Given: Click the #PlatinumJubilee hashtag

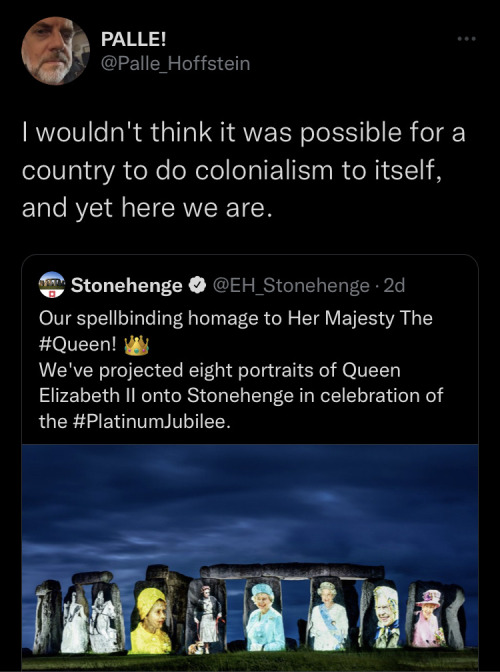Looking at the screenshot, I should click(149, 422).
